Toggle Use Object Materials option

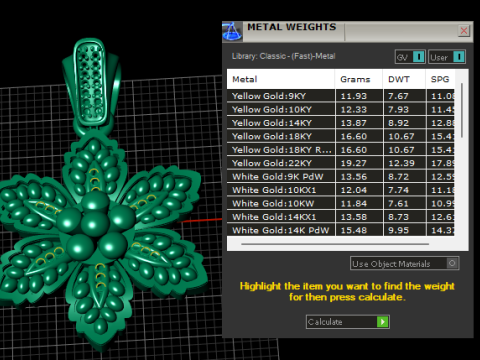click(404, 263)
